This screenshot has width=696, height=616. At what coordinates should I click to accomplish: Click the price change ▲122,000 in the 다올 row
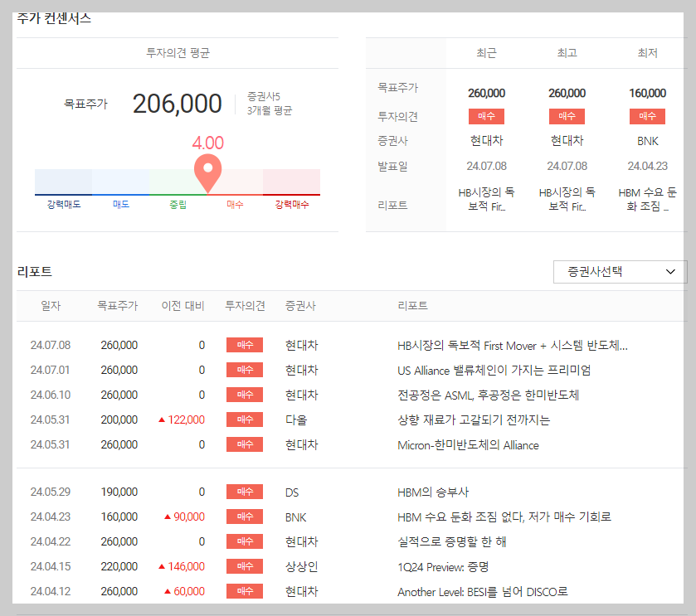pyautogui.click(x=183, y=420)
